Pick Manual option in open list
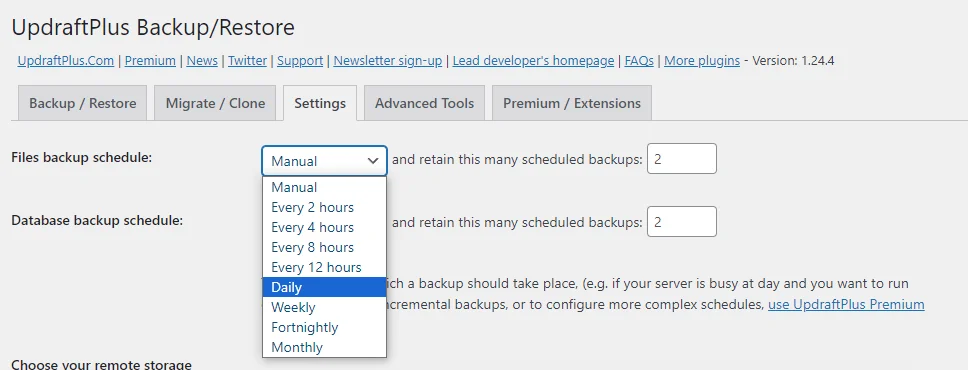The height and width of the screenshot is (370, 968). (325, 187)
